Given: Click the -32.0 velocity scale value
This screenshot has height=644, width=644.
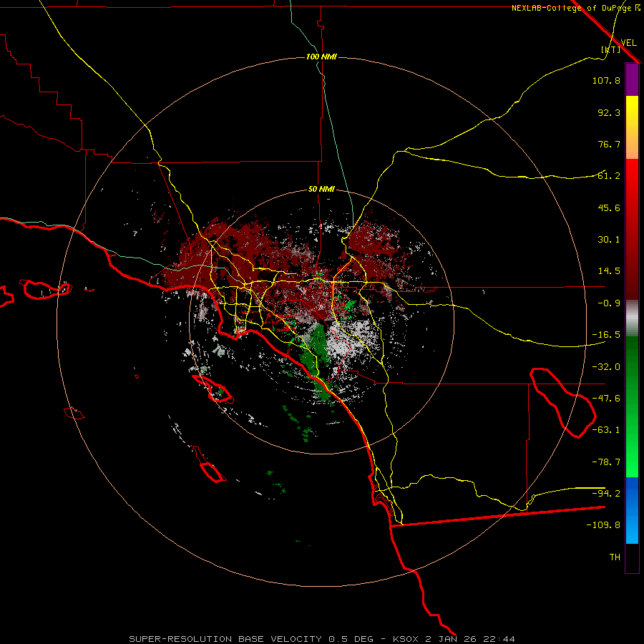Looking at the screenshot, I should pos(606,367).
